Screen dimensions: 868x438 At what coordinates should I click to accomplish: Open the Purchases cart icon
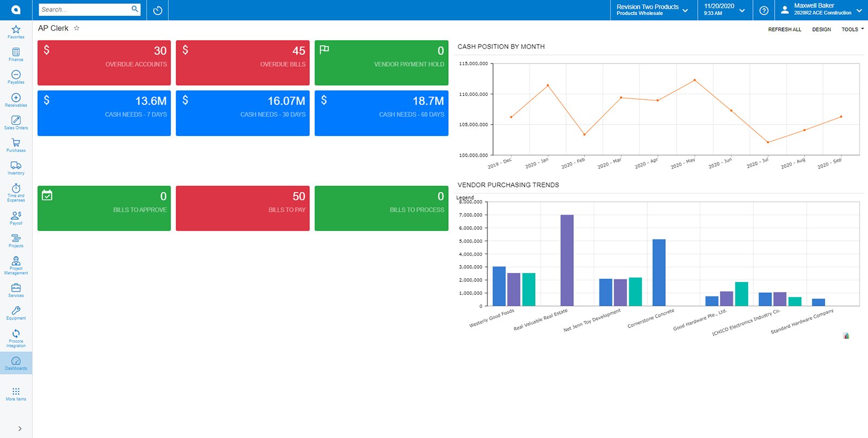tap(16, 145)
